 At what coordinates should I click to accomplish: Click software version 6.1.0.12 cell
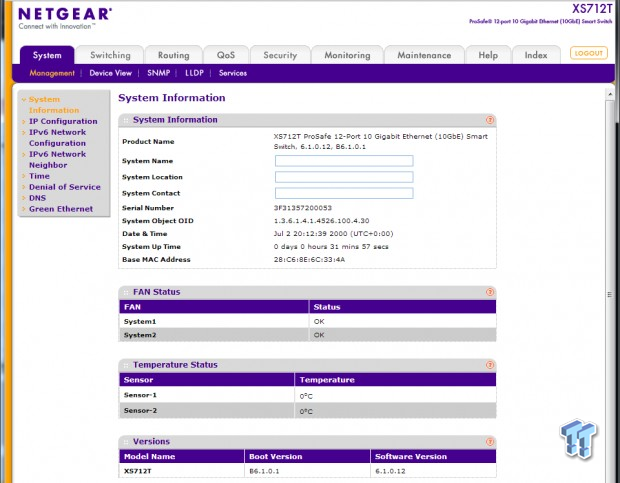point(433,471)
